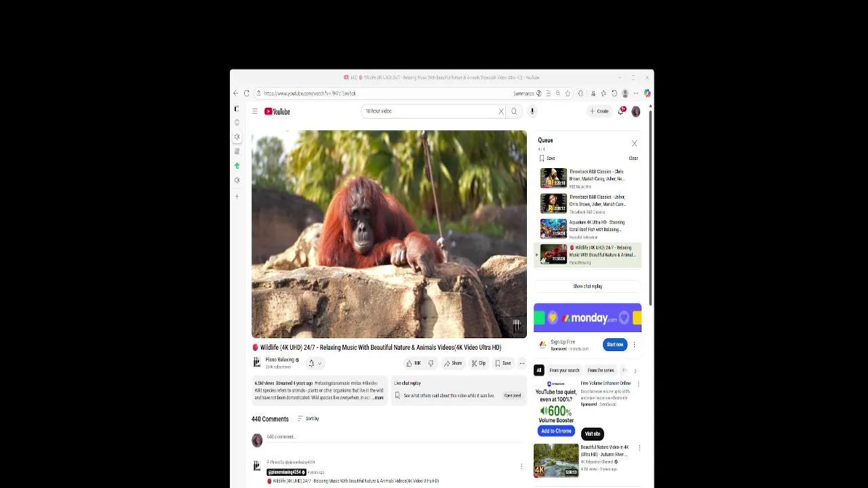The height and width of the screenshot is (488, 868).
Task: Click the 440 Comments heading
Action: (x=270, y=419)
